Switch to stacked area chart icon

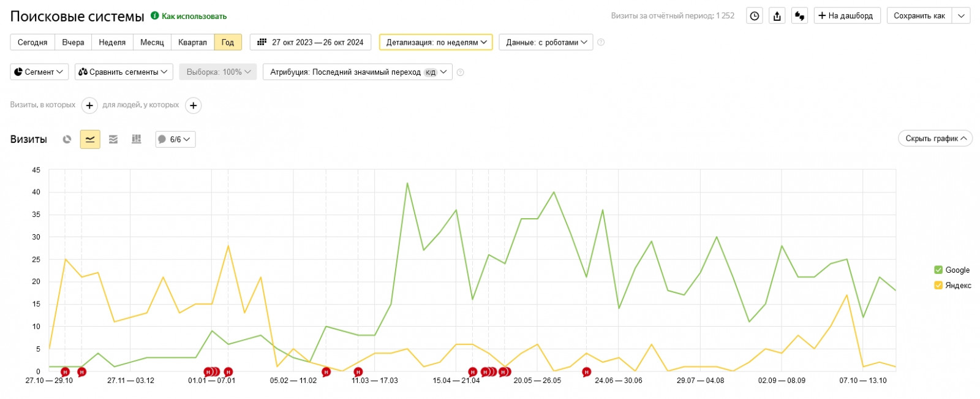(x=113, y=139)
